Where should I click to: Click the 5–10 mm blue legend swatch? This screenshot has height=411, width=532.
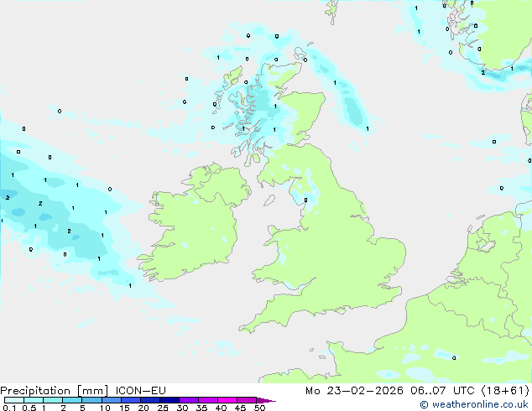coord(92,400)
